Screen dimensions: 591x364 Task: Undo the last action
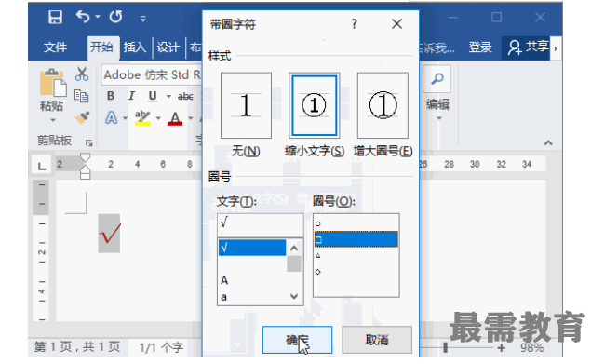[83, 17]
